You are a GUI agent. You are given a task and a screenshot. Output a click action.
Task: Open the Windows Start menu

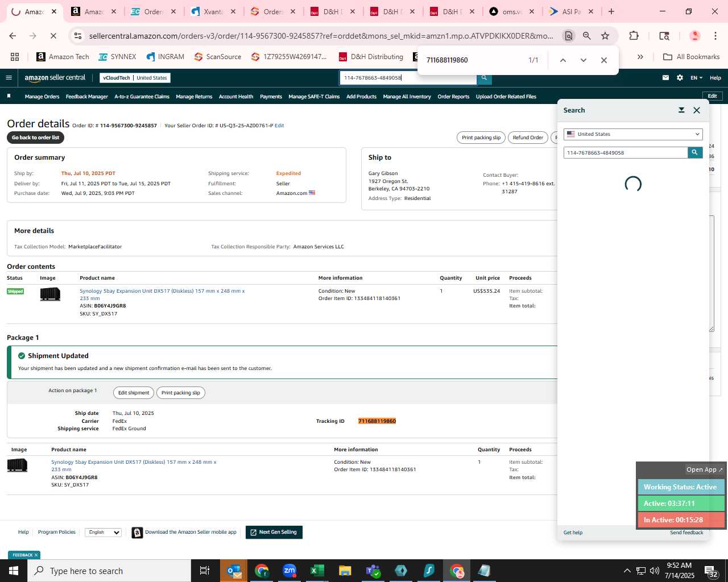[14, 571]
